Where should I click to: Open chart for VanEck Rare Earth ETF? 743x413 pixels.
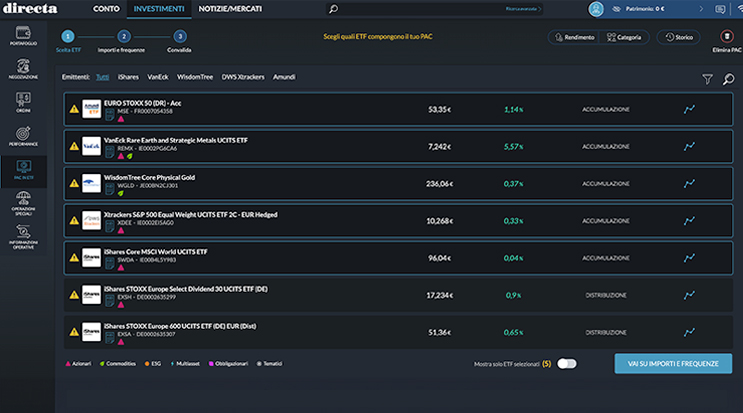point(689,146)
